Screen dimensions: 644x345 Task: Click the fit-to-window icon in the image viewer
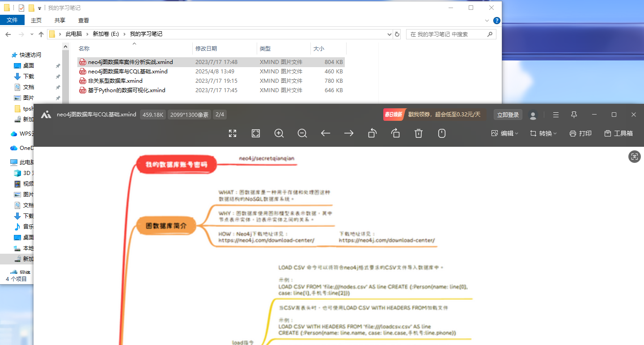tap(256, 133)
